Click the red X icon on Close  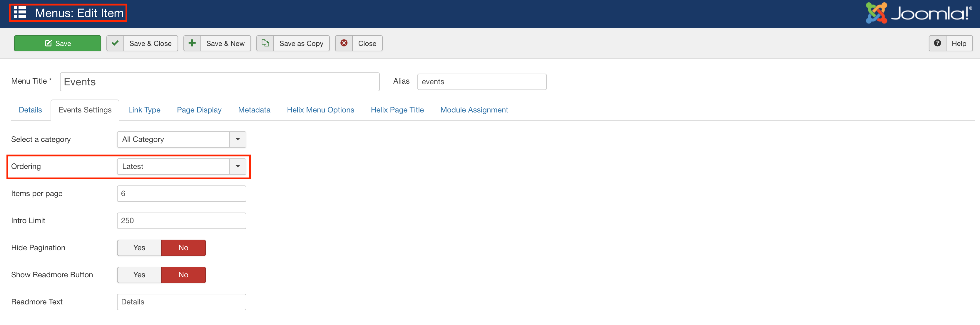click(344, 43)
